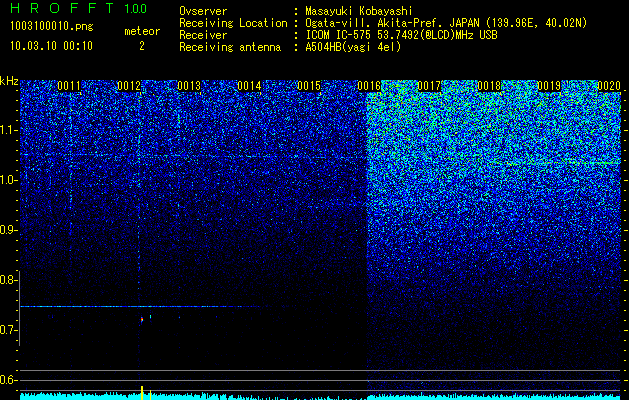Click the Receiving Location label

[233, 23]
